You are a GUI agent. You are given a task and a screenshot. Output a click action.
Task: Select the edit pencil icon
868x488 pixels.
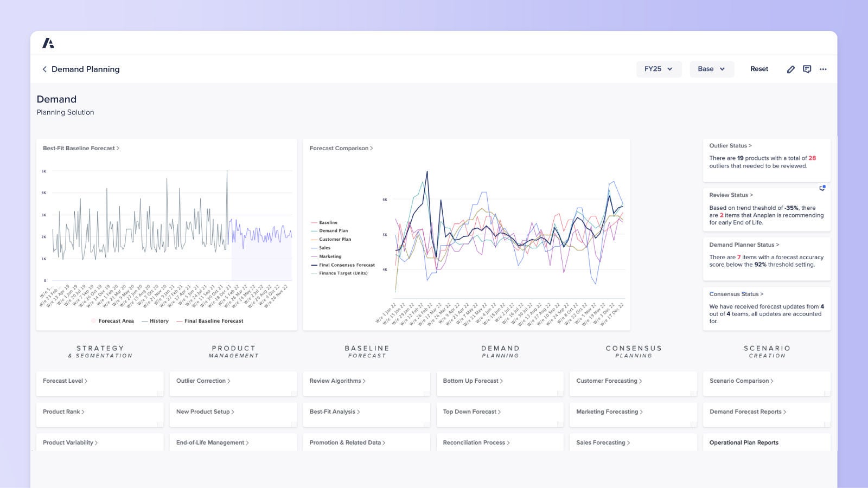click(791, 69)
